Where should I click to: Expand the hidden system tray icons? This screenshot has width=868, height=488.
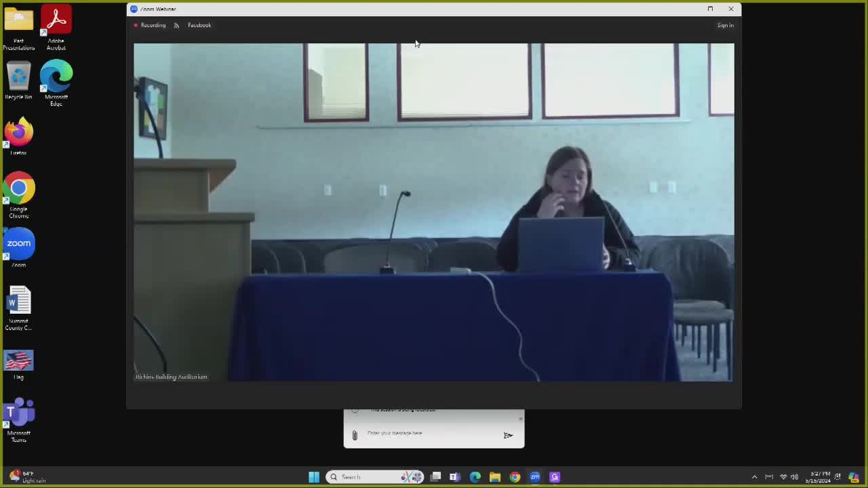click(x=754, y=477)
